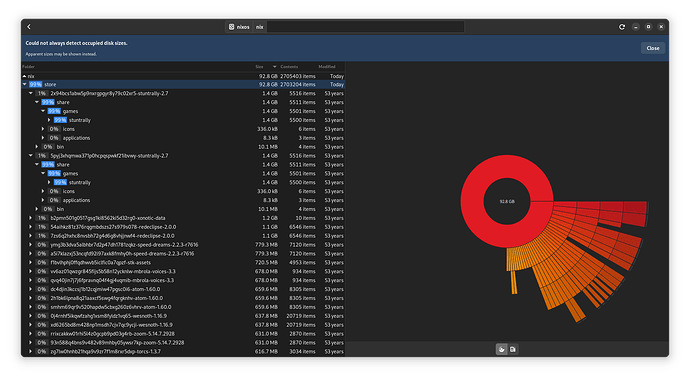The height and width of the screenshot is (380, 690).
Task: Close the disk size warning banner
Action: point(653,48)
